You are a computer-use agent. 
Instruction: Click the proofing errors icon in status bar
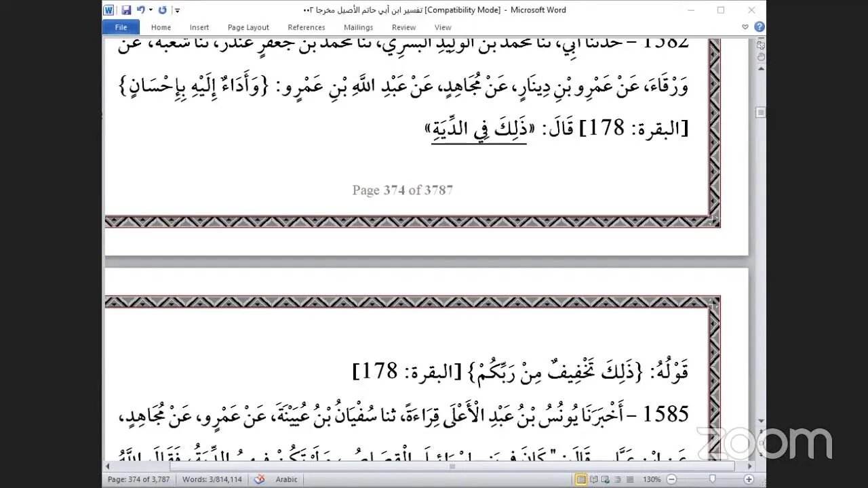259,479
